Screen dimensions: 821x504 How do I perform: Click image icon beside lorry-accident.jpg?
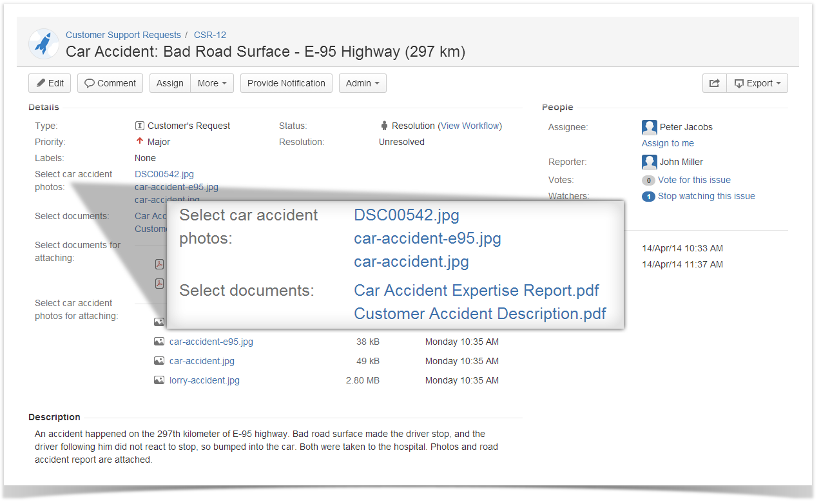159,380
